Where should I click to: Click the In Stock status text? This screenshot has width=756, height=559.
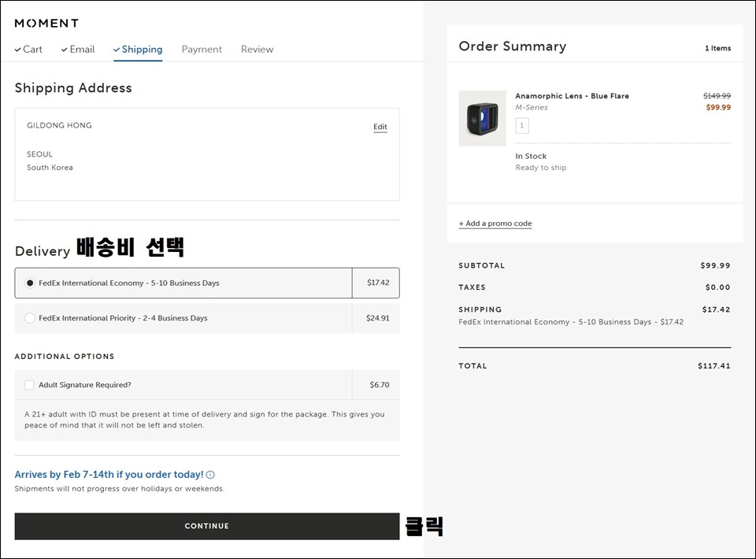pyautogui.click(x=531, y=156)
